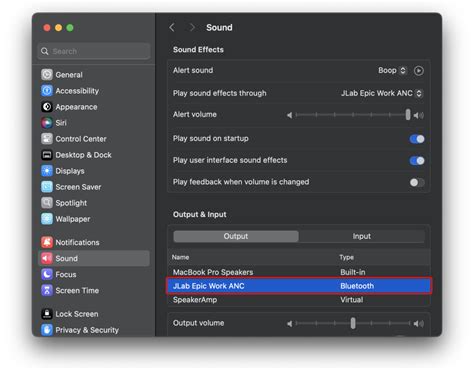Image resolution: width=474 pixels, height=370 pixels.
Task: Open Accessibility settings icon in sidebar
Action: point(47,90)
